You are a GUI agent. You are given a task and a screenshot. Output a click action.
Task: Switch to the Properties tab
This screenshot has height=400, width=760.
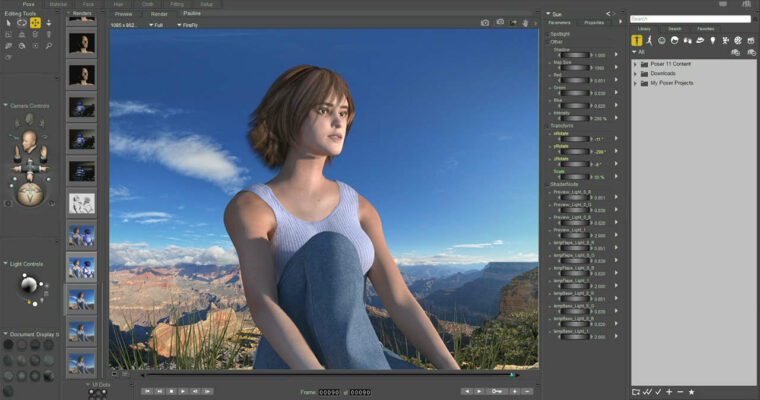pos(594,23)
